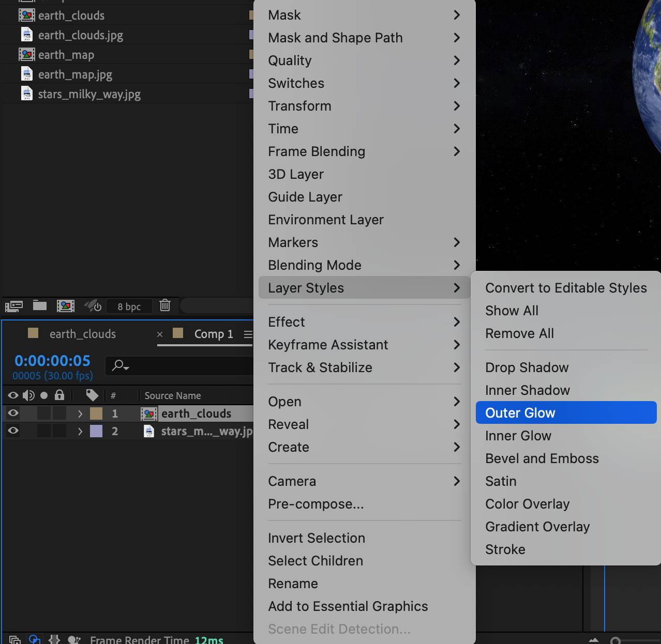Click the 8 bpc color depth button
The width and height of the screenshot is (661, 644).
(129, 306)
